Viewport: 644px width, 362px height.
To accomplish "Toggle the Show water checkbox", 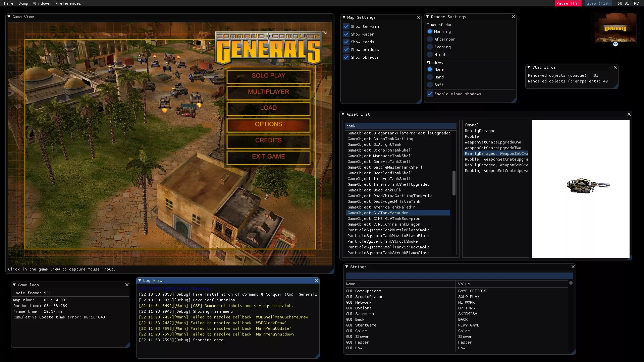I will pos(346,34).
